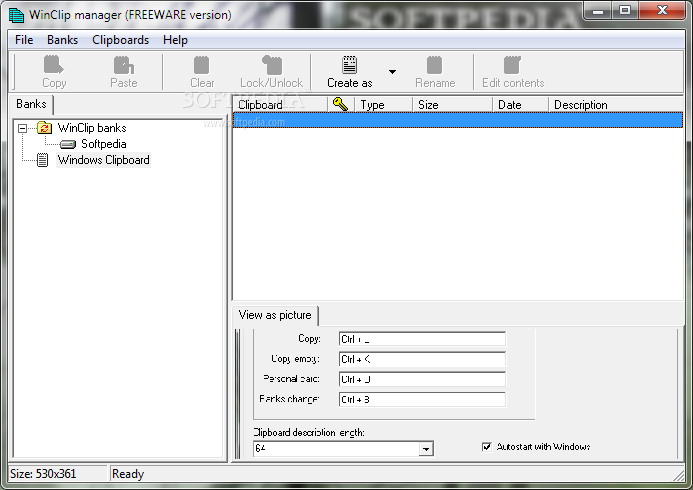Toggle Autostart with Windows checkbox
Viewport: 693px width, 490px height.
487,447
